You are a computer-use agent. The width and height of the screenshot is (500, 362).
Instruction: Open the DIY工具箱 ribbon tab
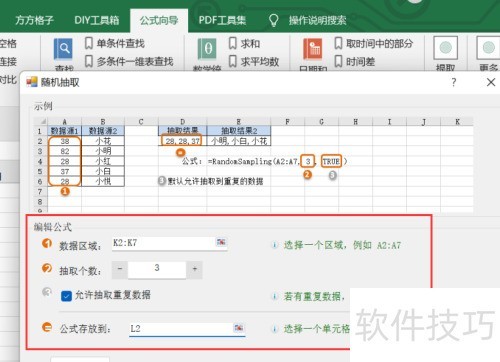click(x=97, y=21)
